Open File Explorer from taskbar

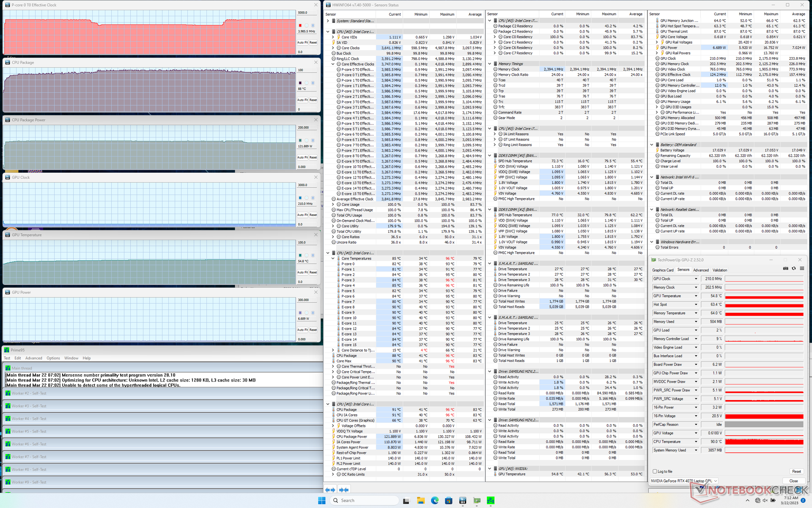420,501
